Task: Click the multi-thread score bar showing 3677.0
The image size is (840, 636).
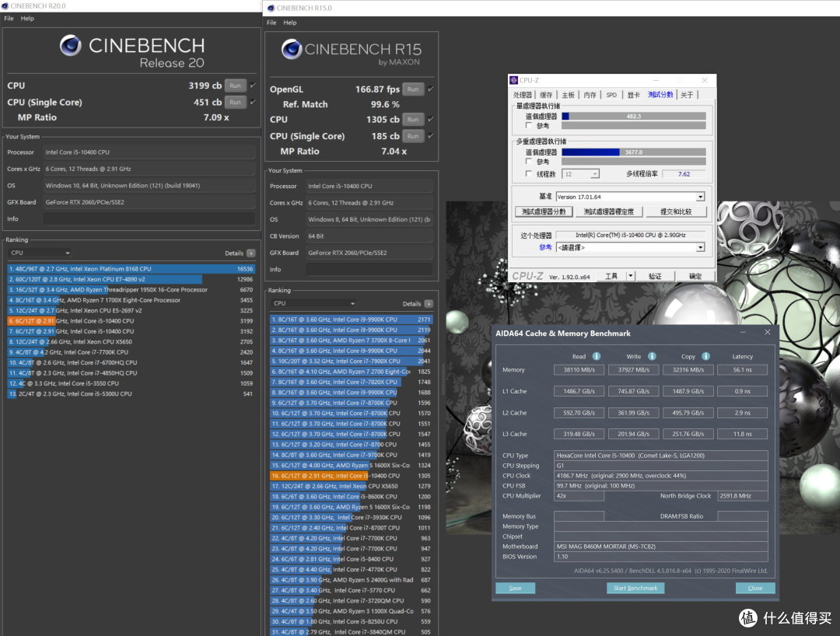Action: click(633, 152)
